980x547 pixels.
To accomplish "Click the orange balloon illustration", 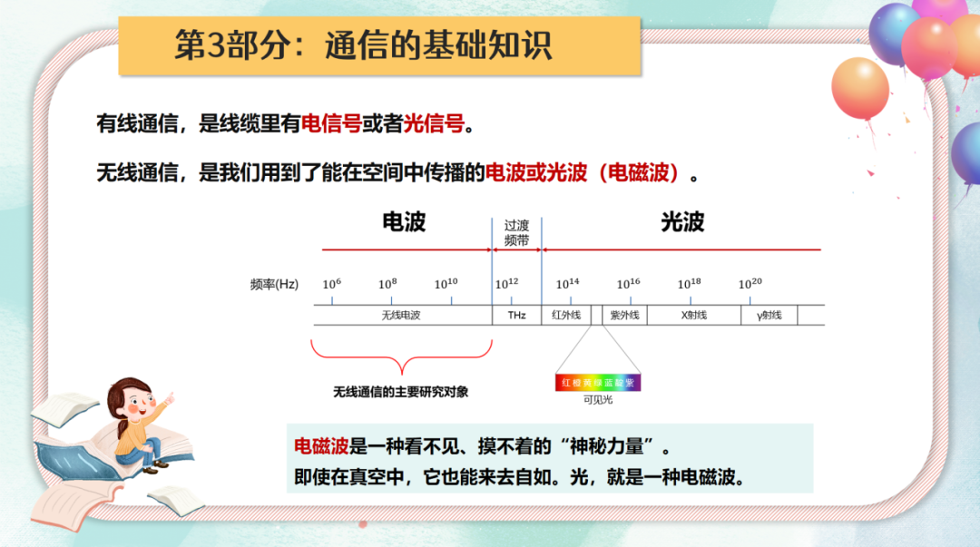I will pos(860,88).
